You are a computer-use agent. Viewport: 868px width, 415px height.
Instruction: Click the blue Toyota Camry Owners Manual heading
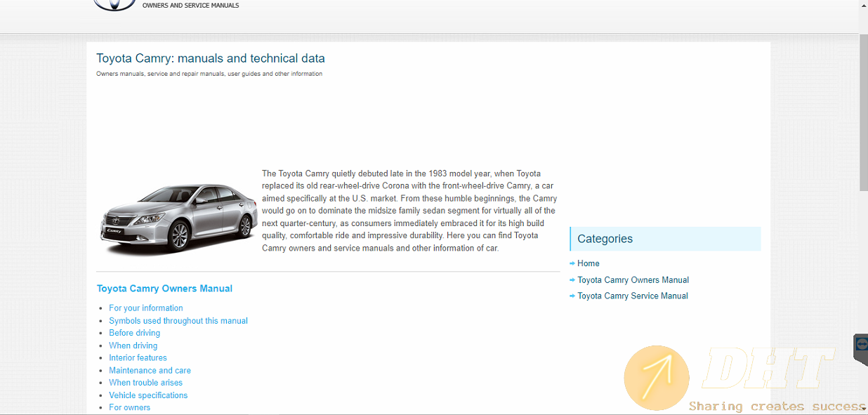point(164,289)
